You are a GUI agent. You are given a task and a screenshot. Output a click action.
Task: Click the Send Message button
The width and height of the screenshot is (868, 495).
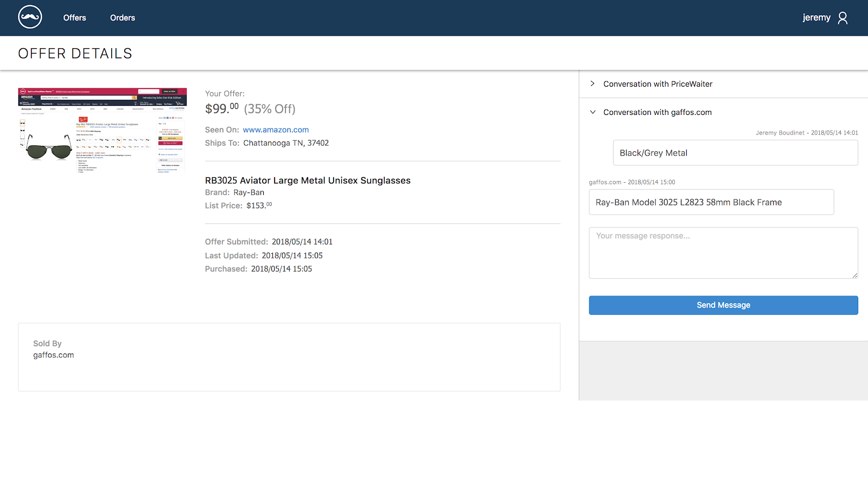(x=723, y=305)
